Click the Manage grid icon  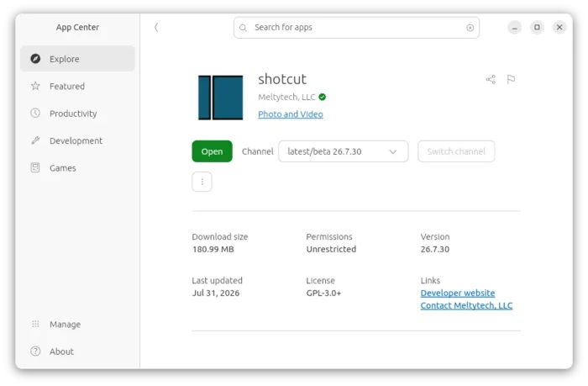(35, 324)
